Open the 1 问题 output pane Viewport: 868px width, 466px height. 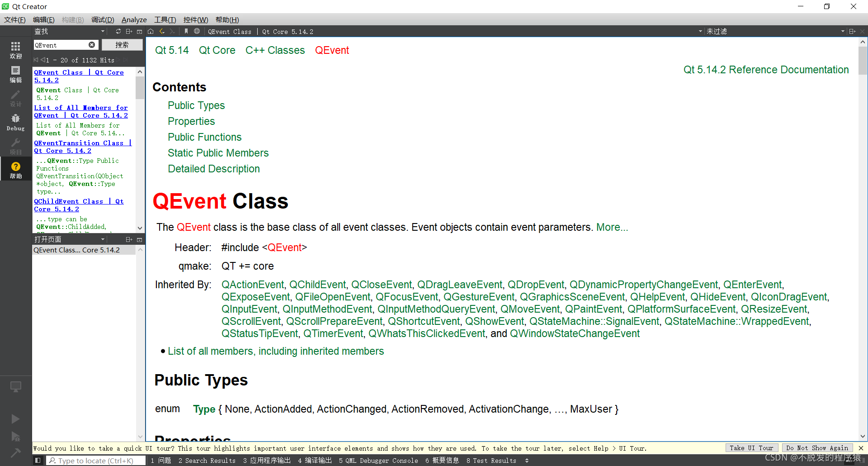click(160, 460)
